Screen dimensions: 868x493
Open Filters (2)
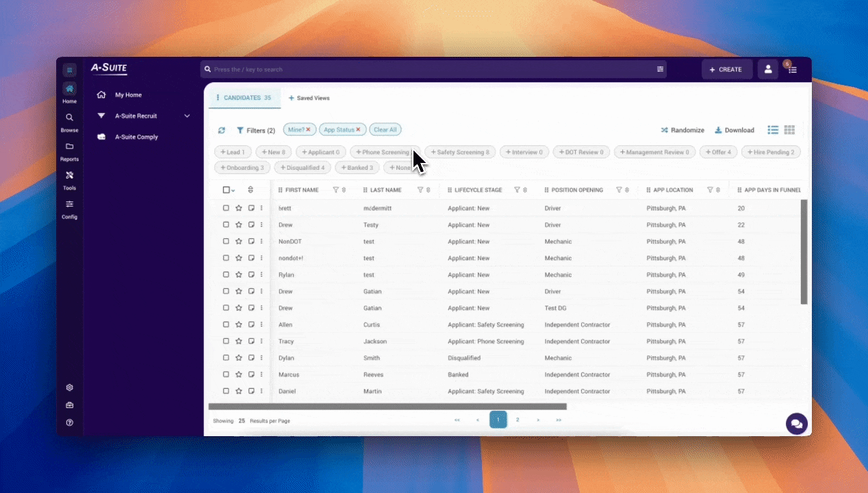coord(256,130)
